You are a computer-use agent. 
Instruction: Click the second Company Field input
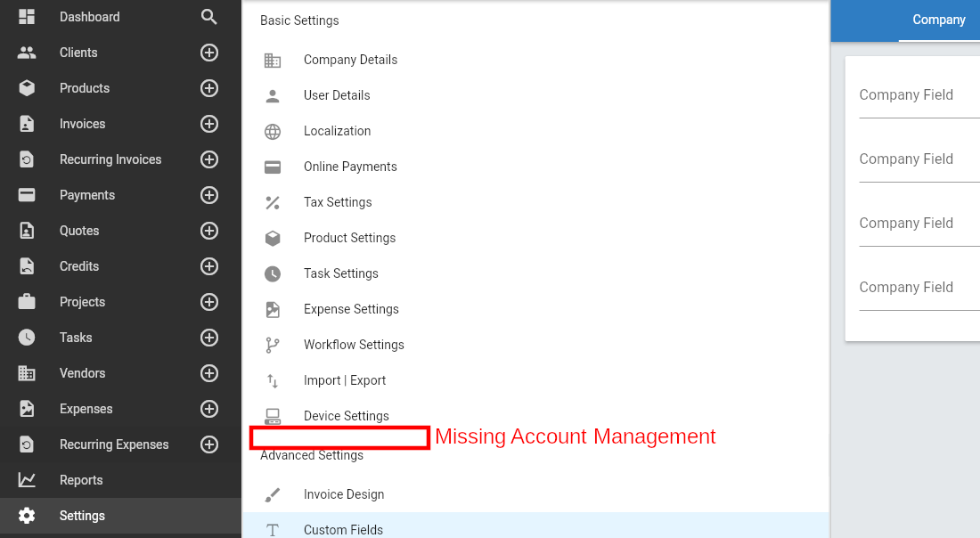[919, 160]
